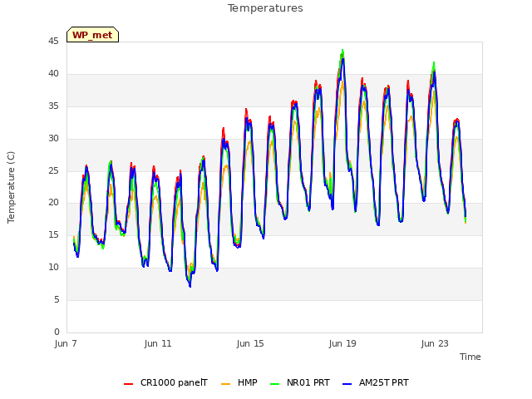The width and height of the screenshot is (532, 399).
Task: Click the 30 y-axis tick label
Action: [x=53, y=139]
